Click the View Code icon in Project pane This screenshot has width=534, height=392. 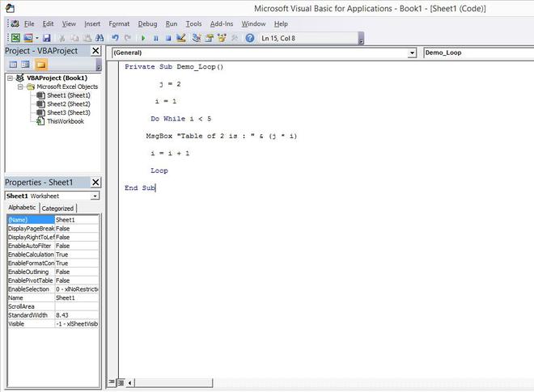13,65
